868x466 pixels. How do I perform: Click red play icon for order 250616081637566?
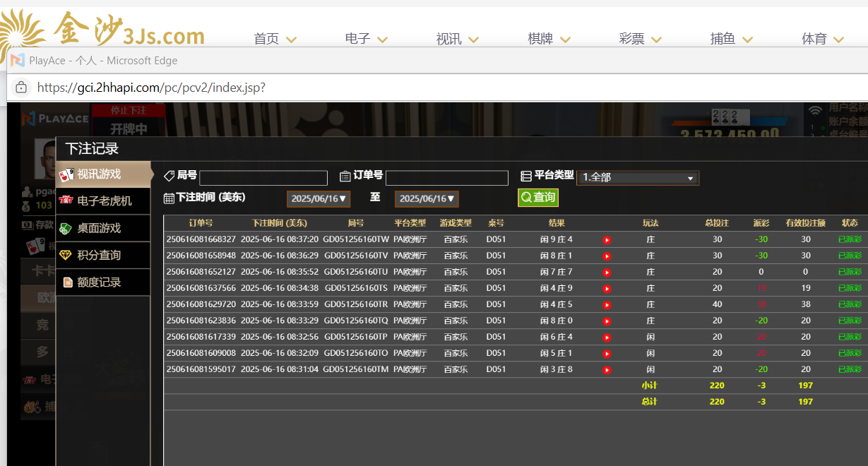coord(607,289)
